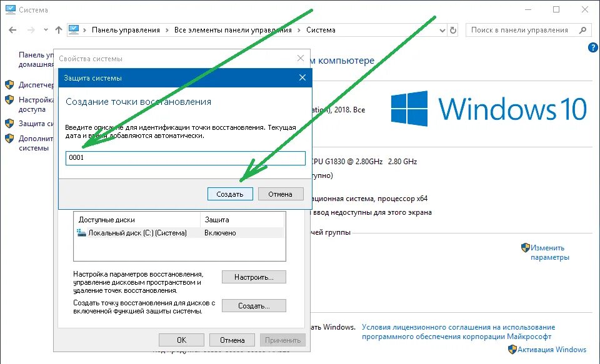
Task: Open the recent locations dropdown arrow
Action: tap(46, 30)
